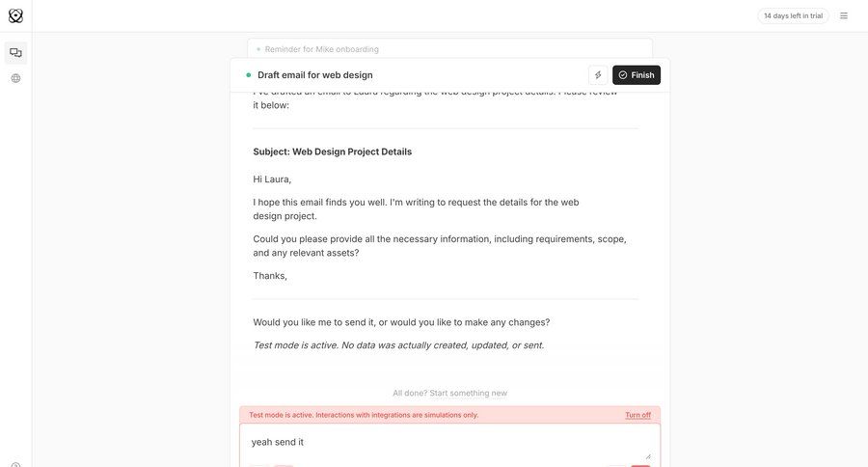Screen dimensions: 868x467
Task: Click 'All done? Start something new'
Action: click(x=449, y=393)
